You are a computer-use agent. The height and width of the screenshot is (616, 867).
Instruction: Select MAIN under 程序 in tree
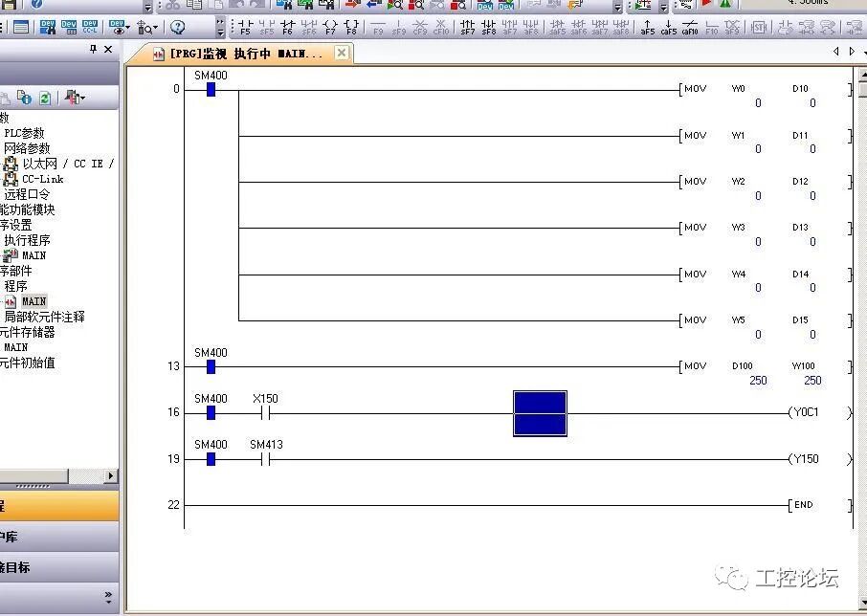coord(33,301)
